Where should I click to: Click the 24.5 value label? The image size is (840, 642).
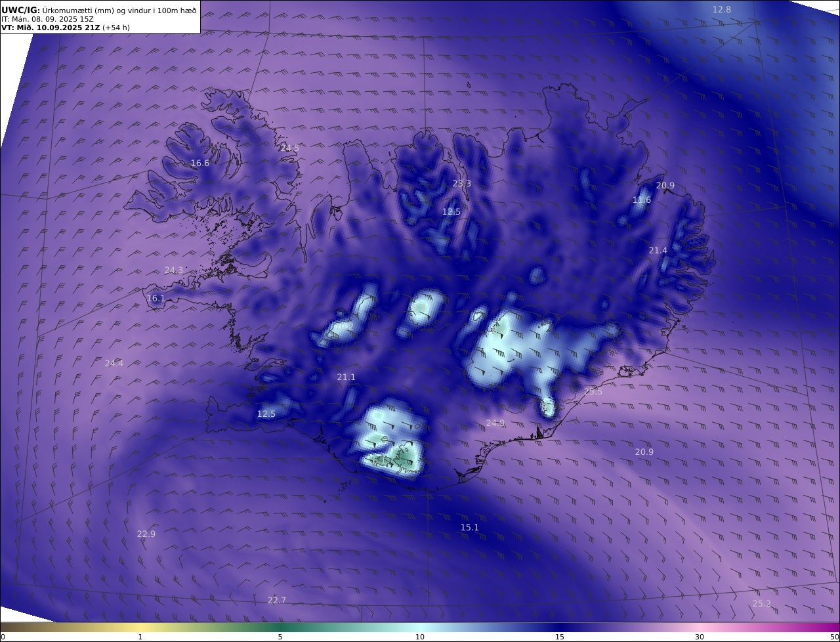point(289,148)
